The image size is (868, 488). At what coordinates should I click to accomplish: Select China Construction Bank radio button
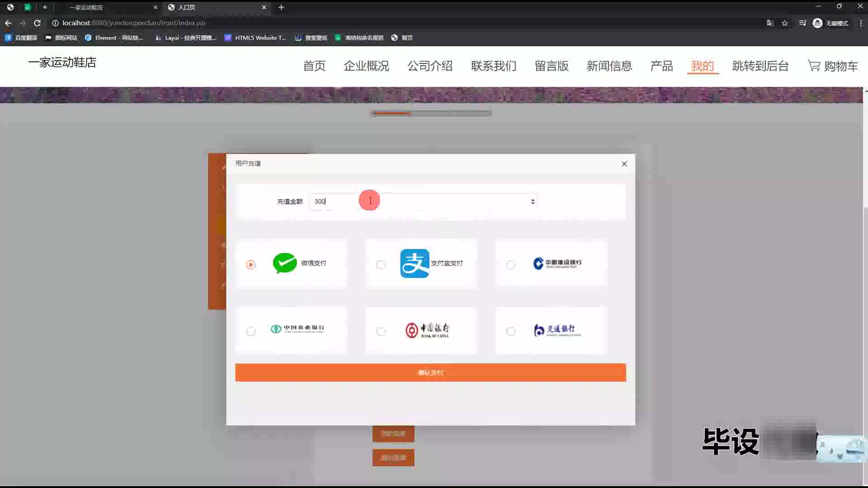click(511, 264)
